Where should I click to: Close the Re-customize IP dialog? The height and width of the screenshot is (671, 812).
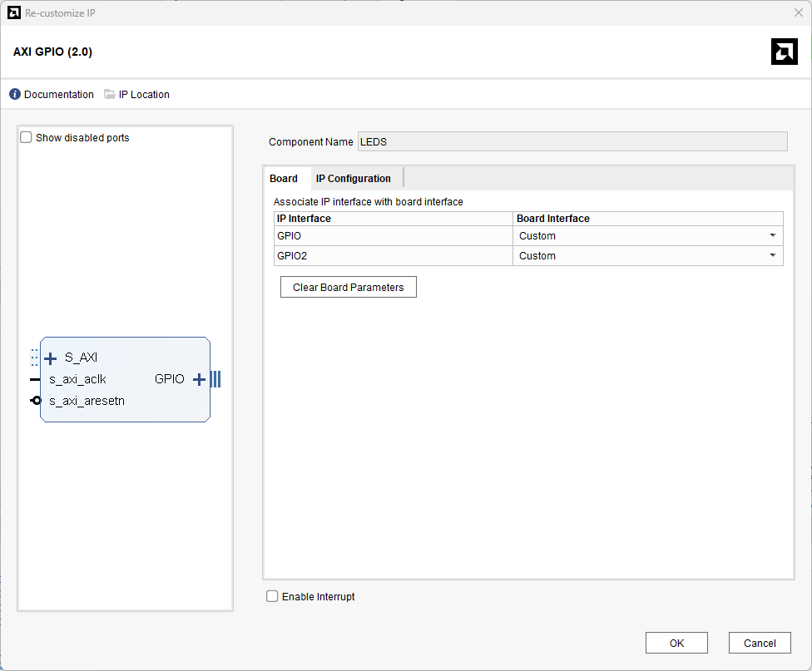coord(799,12)
